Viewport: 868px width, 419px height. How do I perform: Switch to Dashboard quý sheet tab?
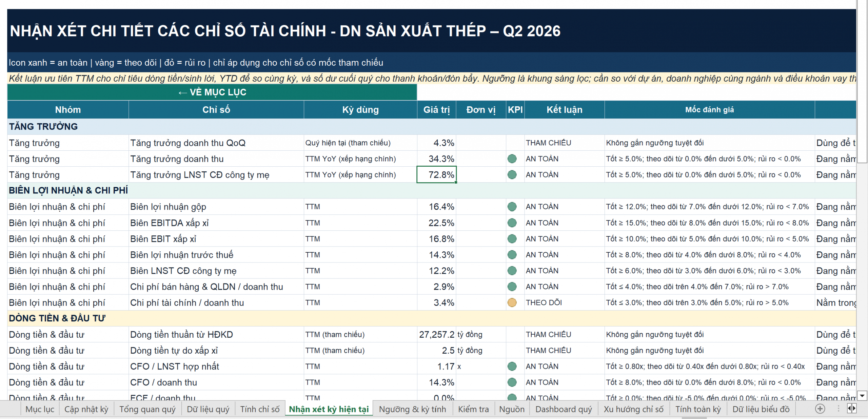click(x=564, y=409)
